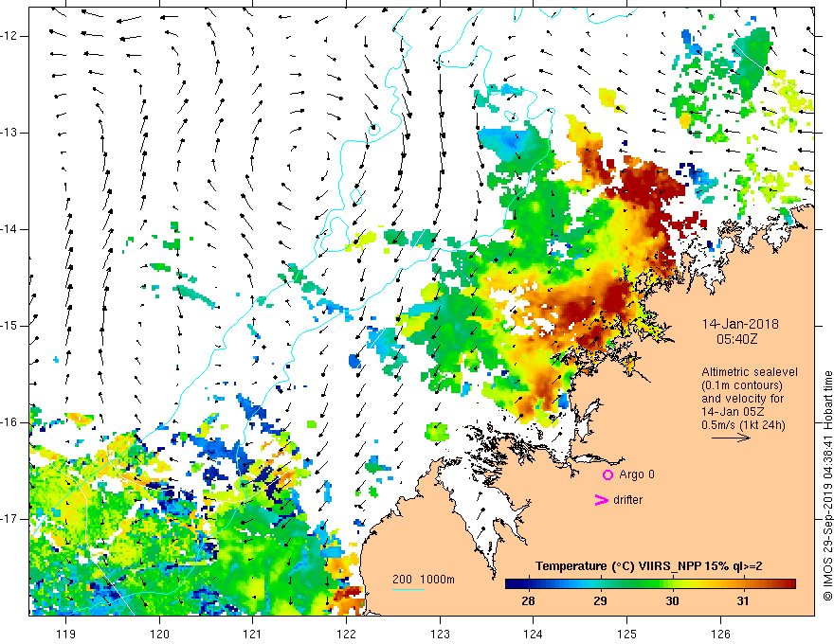This screenshot has height=644, width=834.
Task: Click the '0.5m/s (1kt 24h)' text
Action: (743, 425)
